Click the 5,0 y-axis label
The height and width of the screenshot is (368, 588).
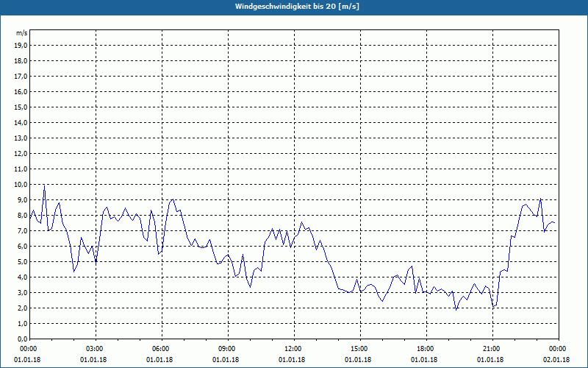(22, 262)
